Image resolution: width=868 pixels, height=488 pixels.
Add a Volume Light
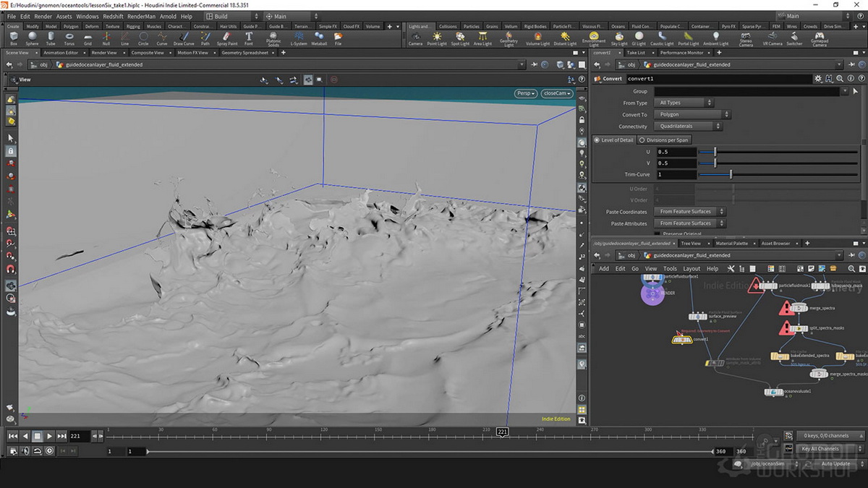[537, 38]
